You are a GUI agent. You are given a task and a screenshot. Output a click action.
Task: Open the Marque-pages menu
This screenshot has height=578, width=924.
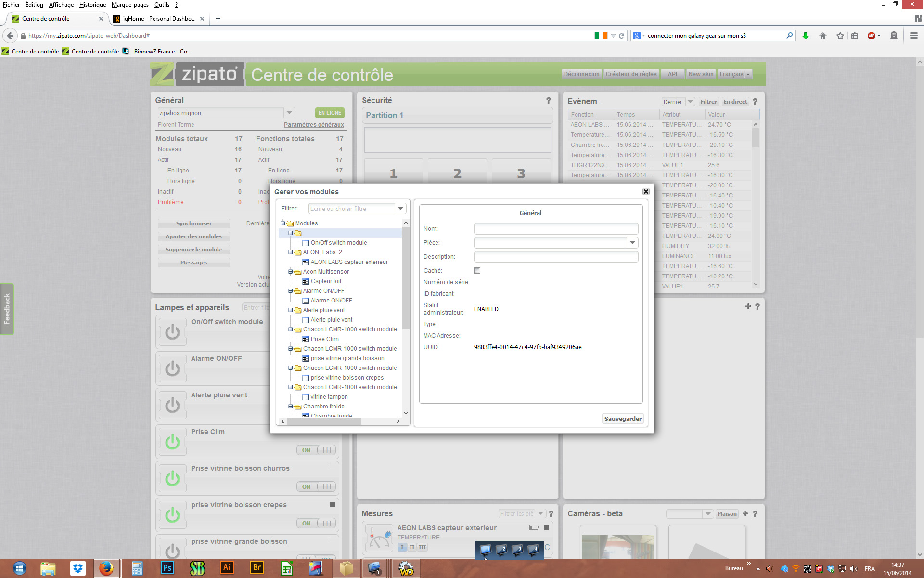130,5
